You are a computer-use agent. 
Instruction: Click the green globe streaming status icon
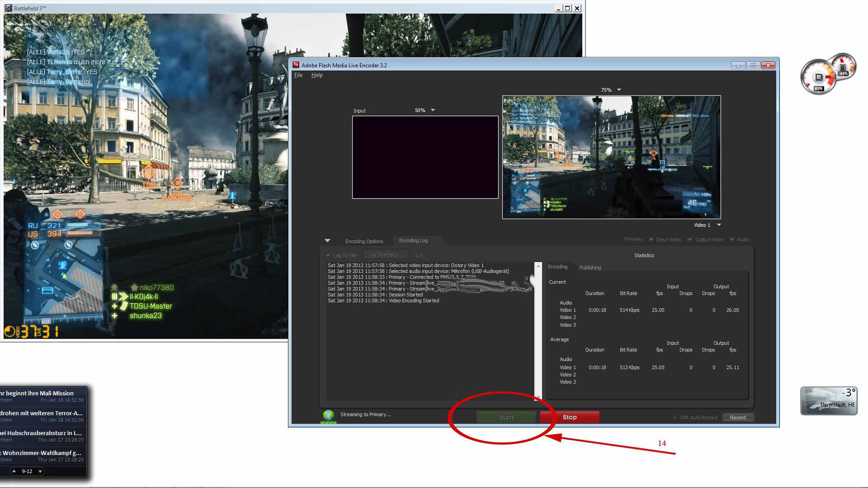pos(329,415)
